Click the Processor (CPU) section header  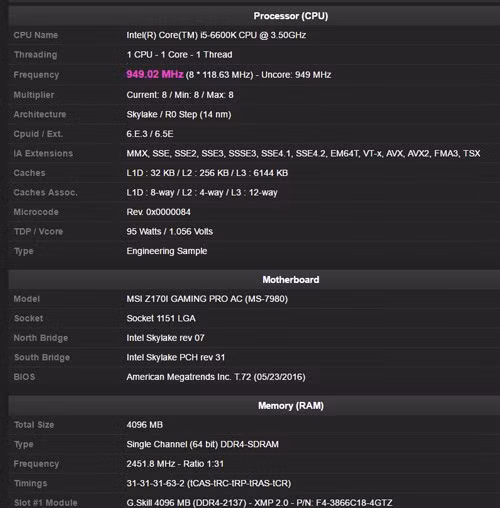pyautogui.click(x=291, y=16)
